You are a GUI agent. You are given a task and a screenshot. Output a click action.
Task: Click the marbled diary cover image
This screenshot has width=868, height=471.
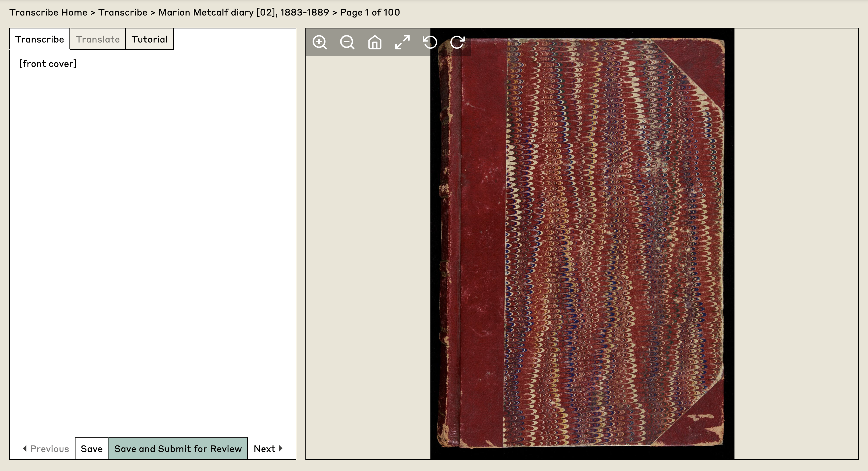(582, 244)
